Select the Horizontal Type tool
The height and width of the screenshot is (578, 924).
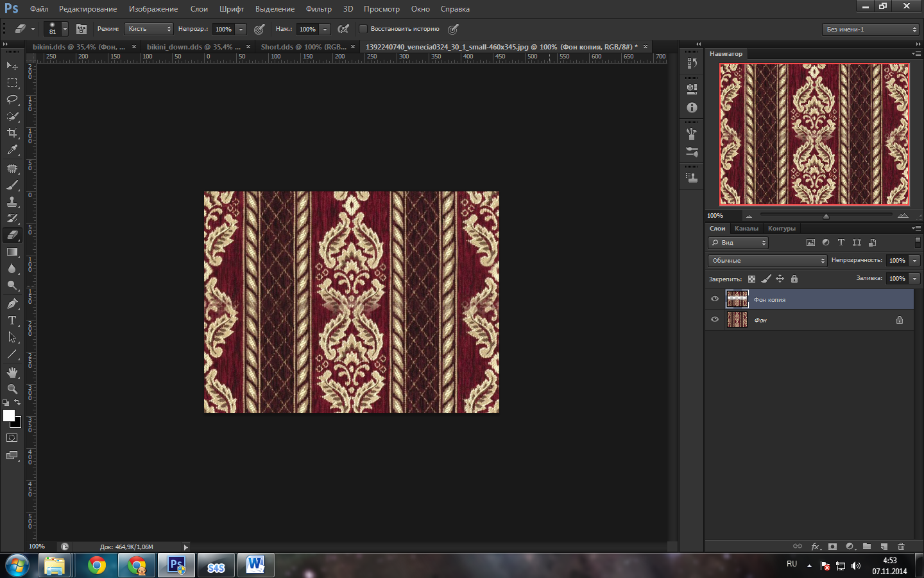(12, 320)
